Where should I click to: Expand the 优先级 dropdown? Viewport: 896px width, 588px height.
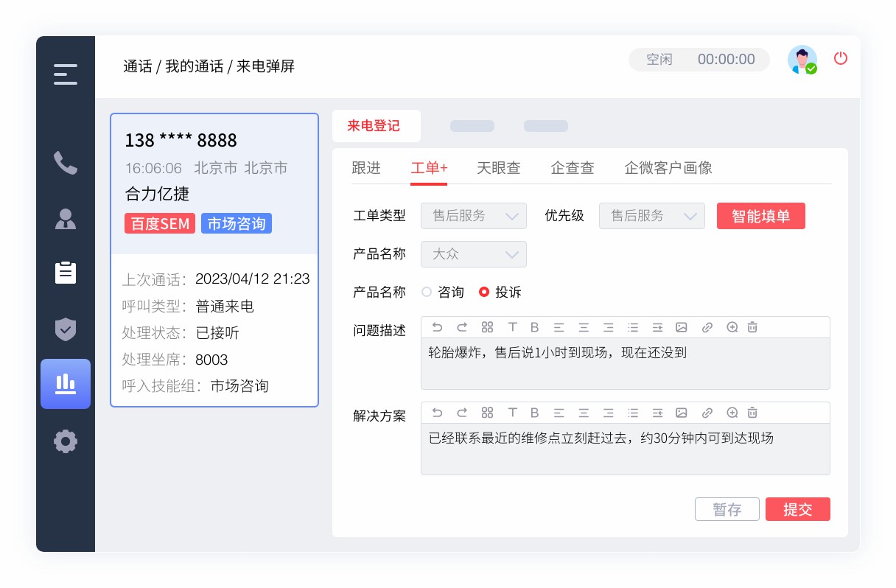tap(652, 216)
